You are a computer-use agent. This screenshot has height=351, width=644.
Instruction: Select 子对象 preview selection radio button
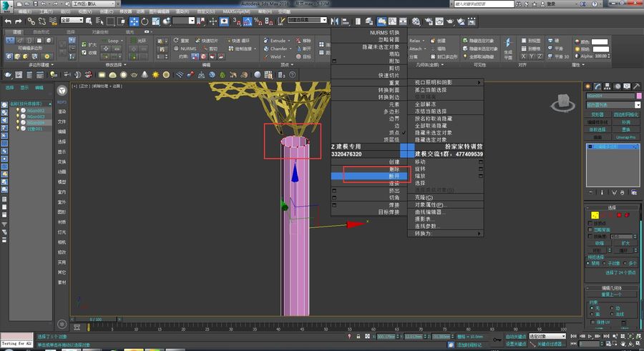coord(605,263)
